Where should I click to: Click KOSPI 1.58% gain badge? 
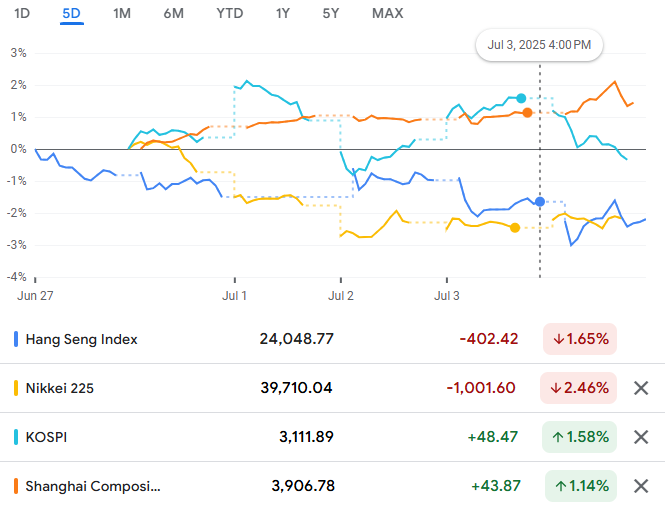click(x=579, y=437)
